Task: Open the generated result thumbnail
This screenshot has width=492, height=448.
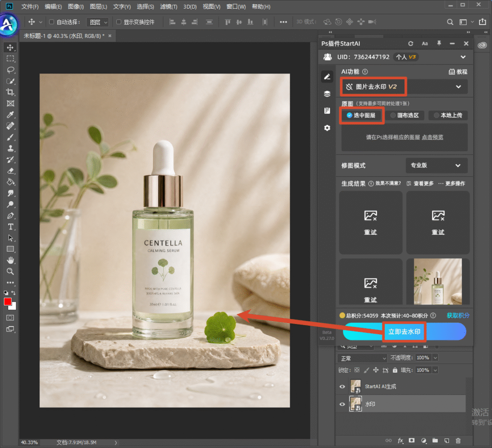Action: click(x=438, y=281)
